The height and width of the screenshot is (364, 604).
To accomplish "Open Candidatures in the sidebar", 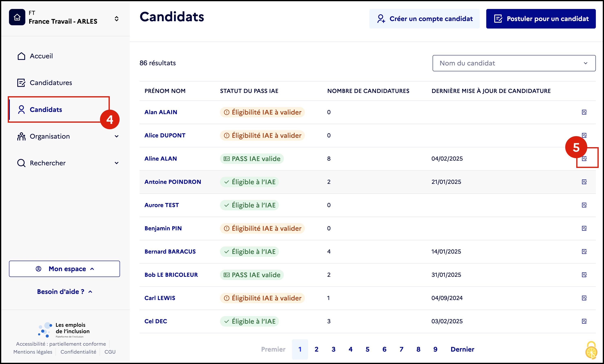I will tap(44, 83).
